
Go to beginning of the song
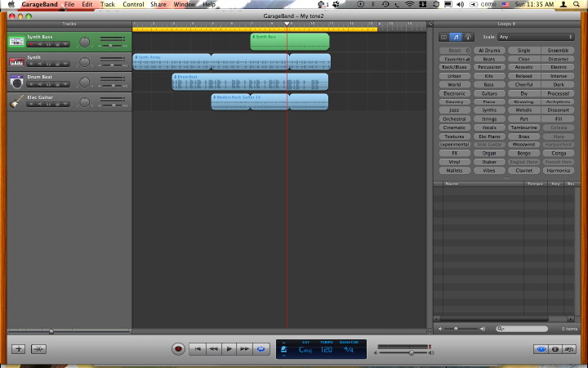point(198,349)
